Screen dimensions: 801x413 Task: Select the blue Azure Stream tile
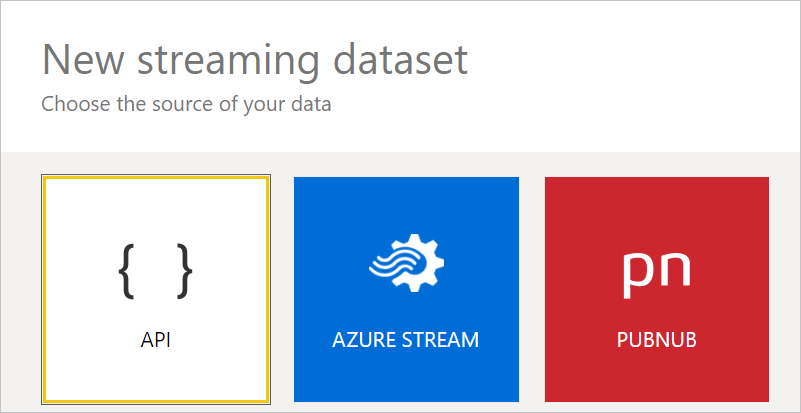point(406,290)
